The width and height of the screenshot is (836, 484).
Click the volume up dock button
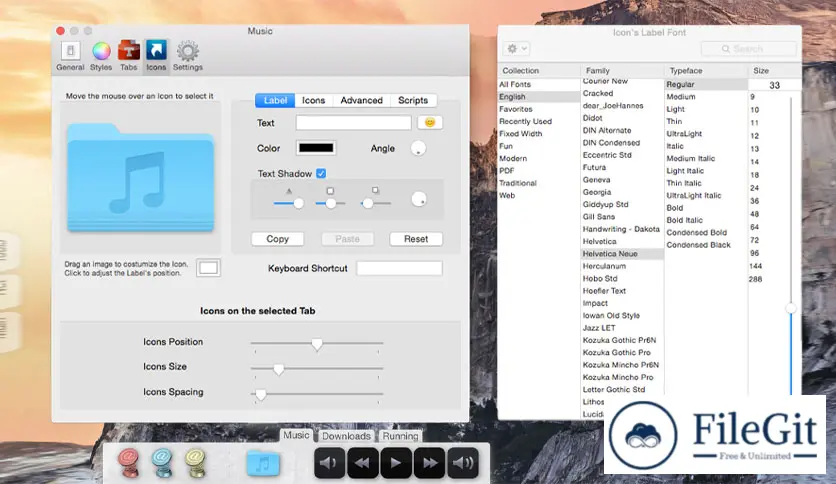(462, 463)
